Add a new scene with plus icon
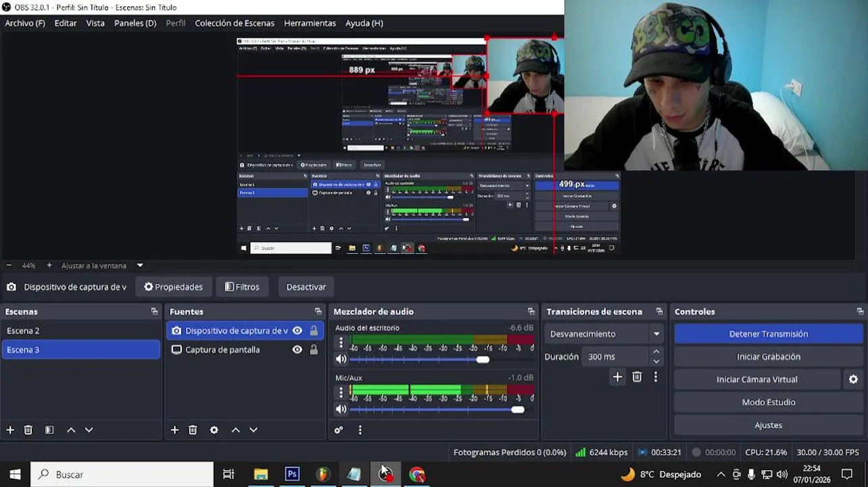The height and width of the screenshot is (487, 868). point(10,430)
